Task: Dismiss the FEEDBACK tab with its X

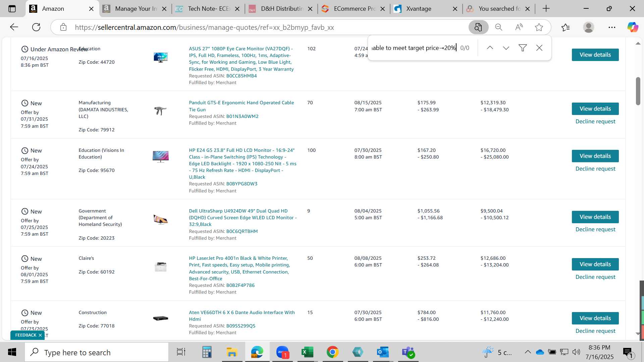Action: click(x=40, y=335)
